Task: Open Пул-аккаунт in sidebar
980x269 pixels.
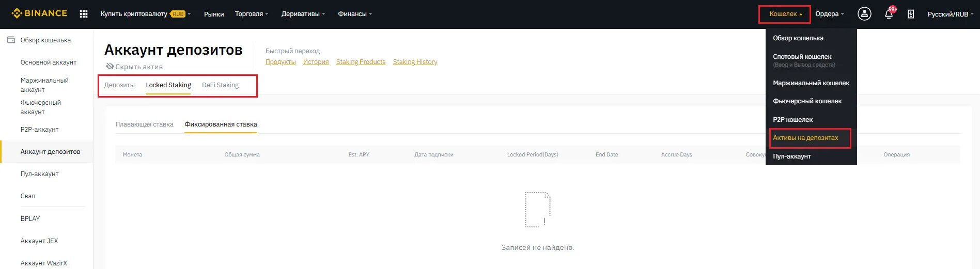Action: pos(39,173)
